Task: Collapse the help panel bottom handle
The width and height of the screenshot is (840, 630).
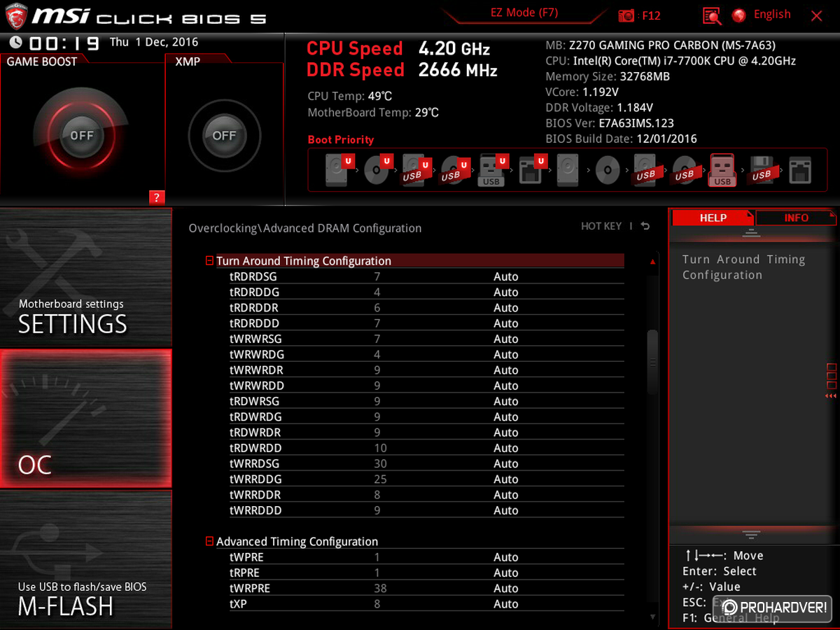Action: pos(751,535)
